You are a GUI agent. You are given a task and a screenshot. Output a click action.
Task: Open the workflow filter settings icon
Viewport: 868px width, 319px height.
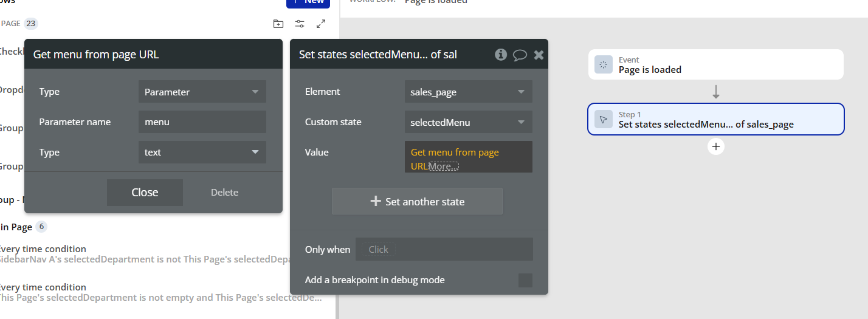[300, 24]
